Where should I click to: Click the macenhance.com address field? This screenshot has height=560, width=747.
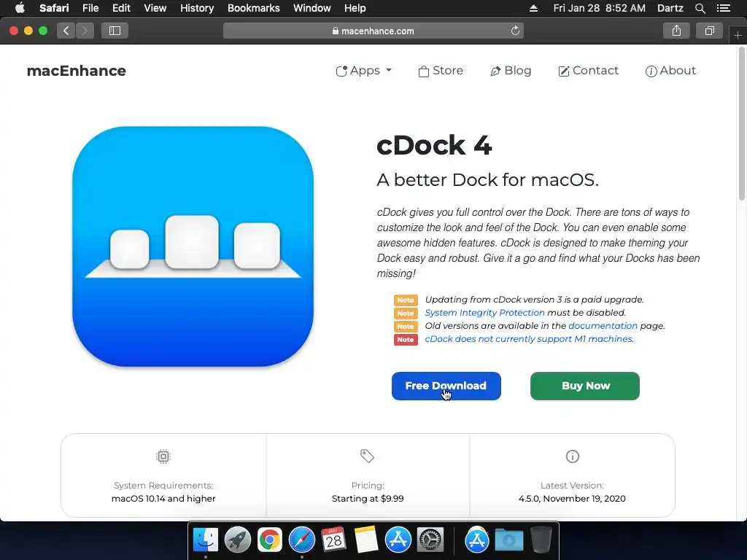pyautogui.click(x=373, y=31)
